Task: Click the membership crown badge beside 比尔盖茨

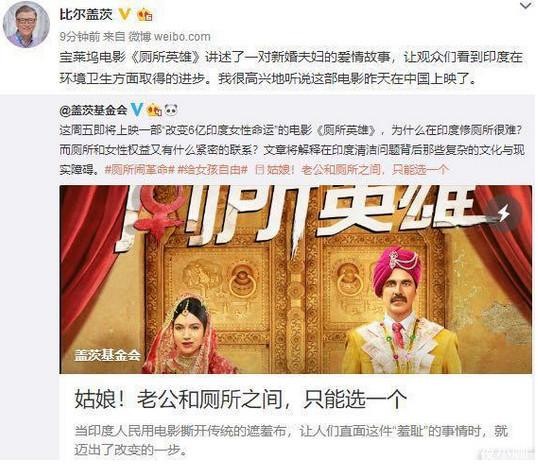Action: pos(144,15)
